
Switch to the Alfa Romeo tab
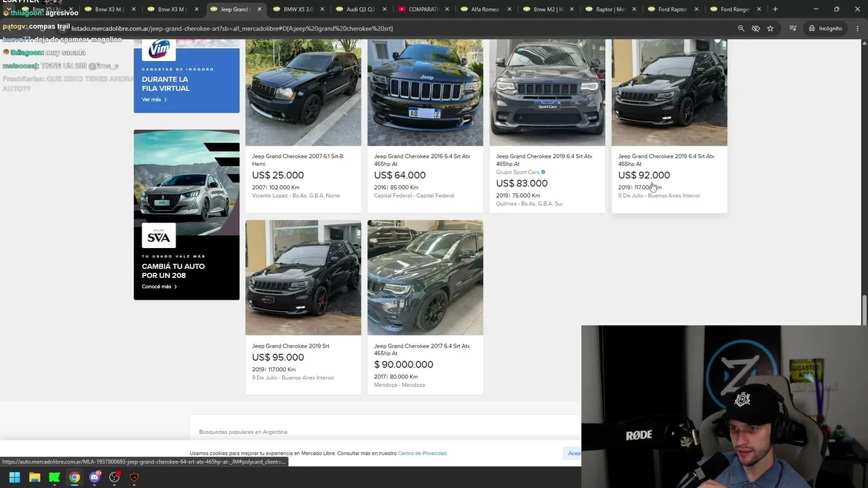(485, 9)
